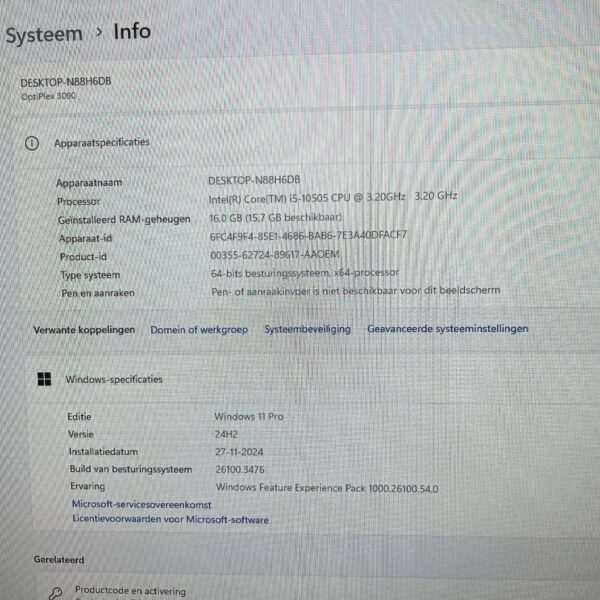Image resolution: width=600 pixels, height=600 pixels.
Task: Click the Type systeem label
Action: 90,275
